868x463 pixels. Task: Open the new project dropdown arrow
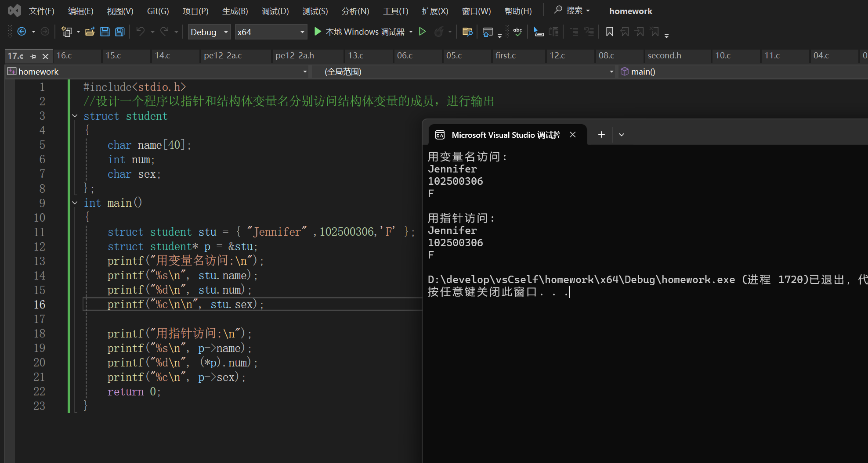pos(78,32)
